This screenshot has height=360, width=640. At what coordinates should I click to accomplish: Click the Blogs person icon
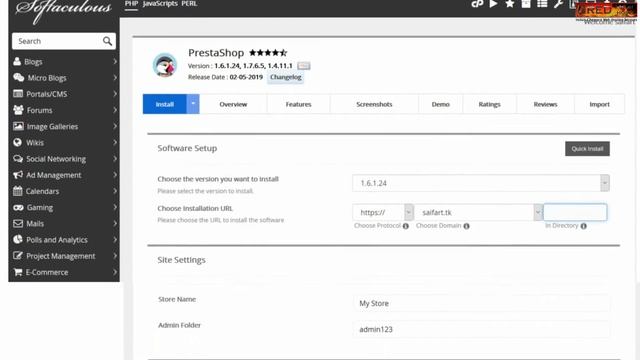17,62
